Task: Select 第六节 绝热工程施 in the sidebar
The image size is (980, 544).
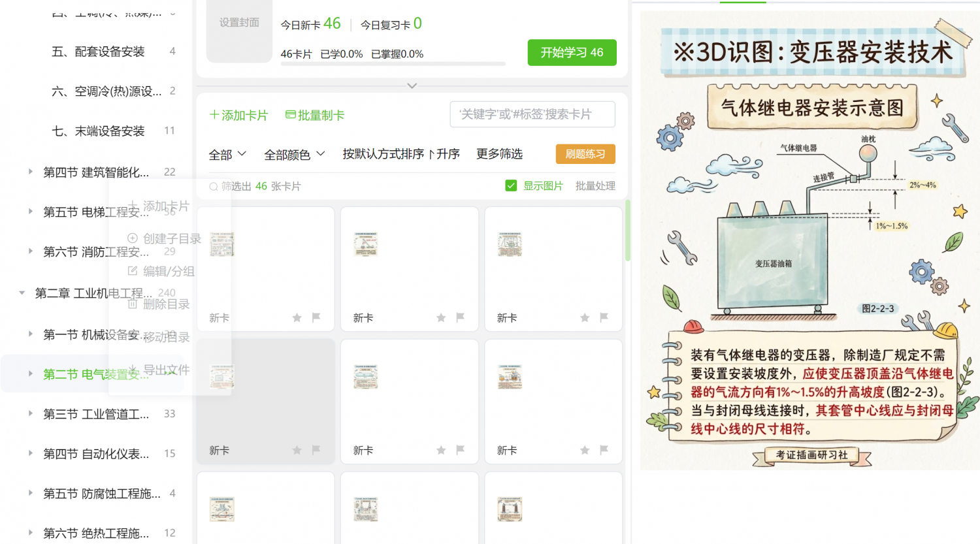Action: click(x=96, y=534)
